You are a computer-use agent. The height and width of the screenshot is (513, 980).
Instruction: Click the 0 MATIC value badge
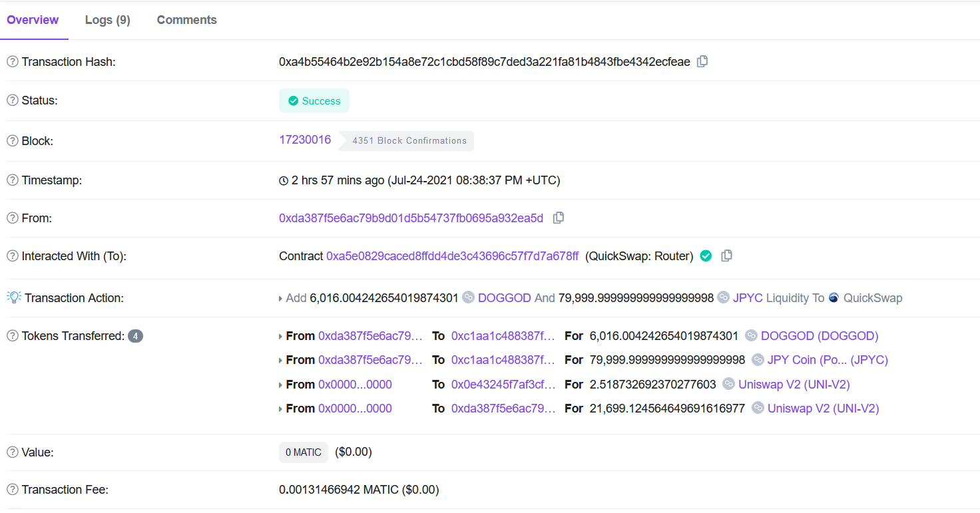(304, 452)
